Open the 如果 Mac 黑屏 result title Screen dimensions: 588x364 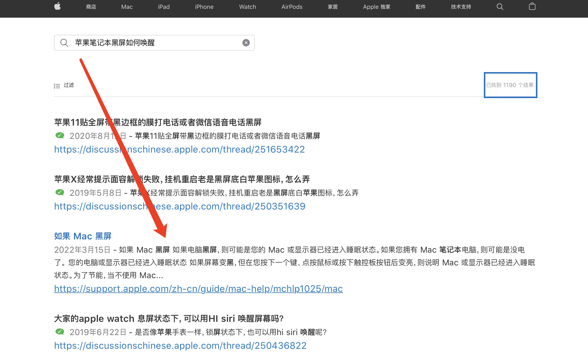coord(83,236)
